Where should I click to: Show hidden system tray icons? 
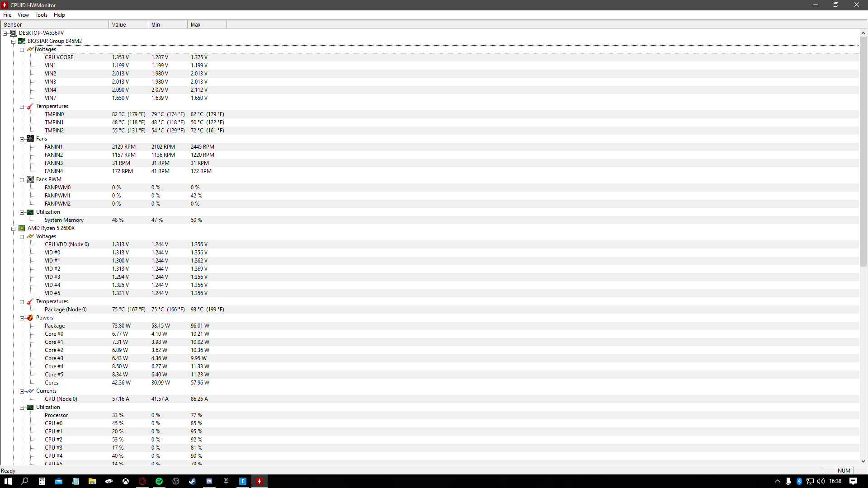(x=778, y=481)
